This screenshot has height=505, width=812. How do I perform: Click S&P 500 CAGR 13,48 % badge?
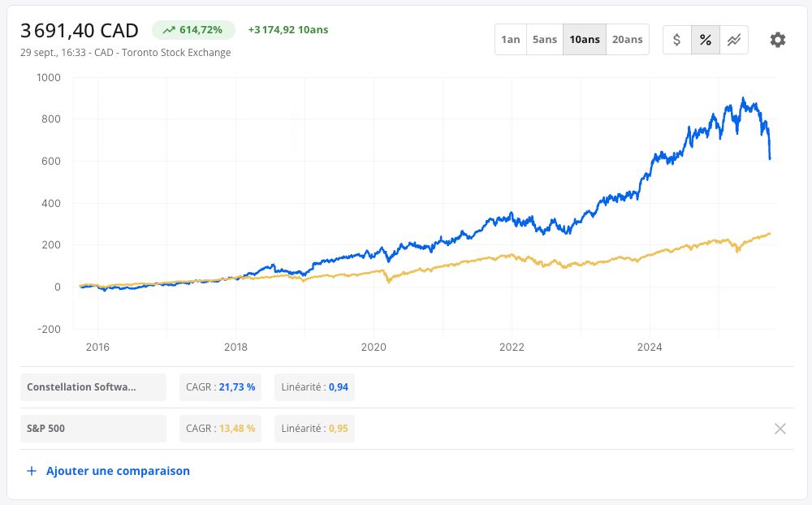(221, 429)
